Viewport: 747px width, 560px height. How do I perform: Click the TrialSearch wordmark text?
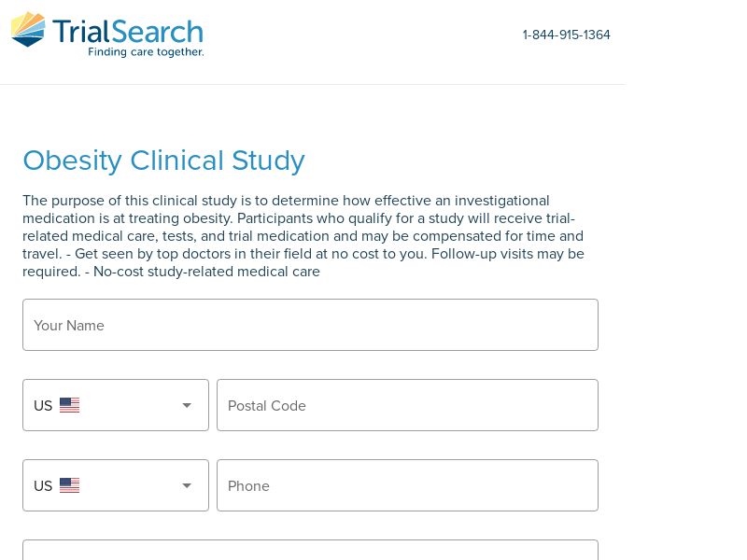[x=128, y=32]
